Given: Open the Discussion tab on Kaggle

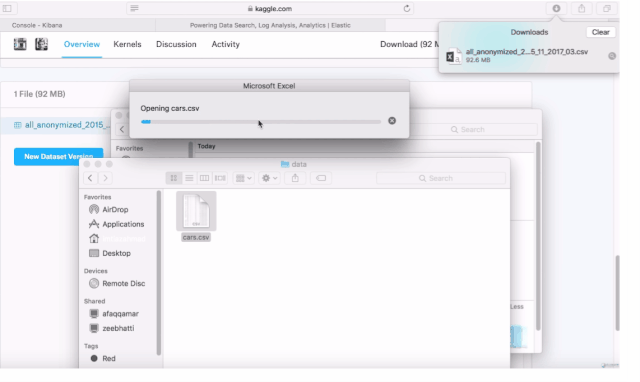Looking at the screenshot, I should tap(176, 44).
